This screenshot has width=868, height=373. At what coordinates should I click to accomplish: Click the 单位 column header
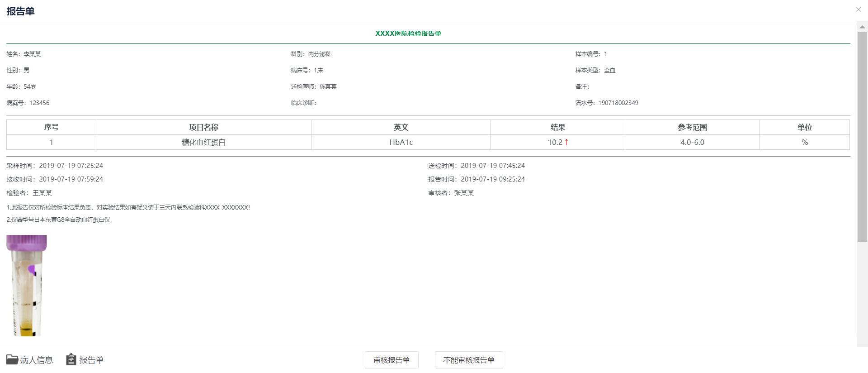(804, 127)
